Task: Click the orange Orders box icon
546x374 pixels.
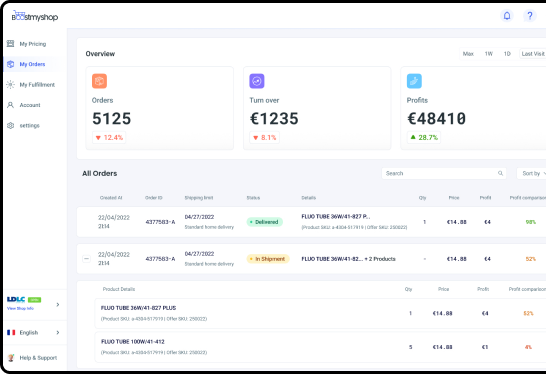Action: click(x=99, y=81)
